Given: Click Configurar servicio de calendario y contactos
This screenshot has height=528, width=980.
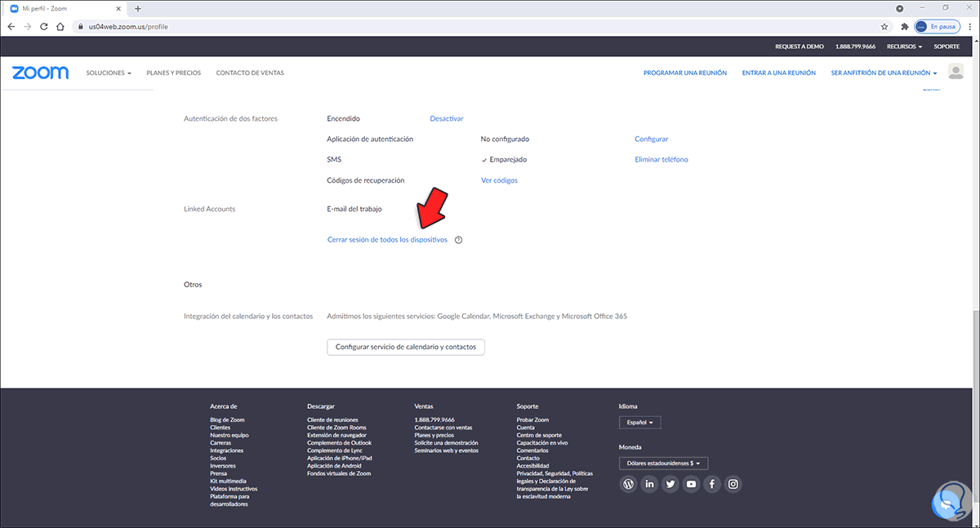Looking at the screenshot, I should pyautogui.click(x=406, y=347).
